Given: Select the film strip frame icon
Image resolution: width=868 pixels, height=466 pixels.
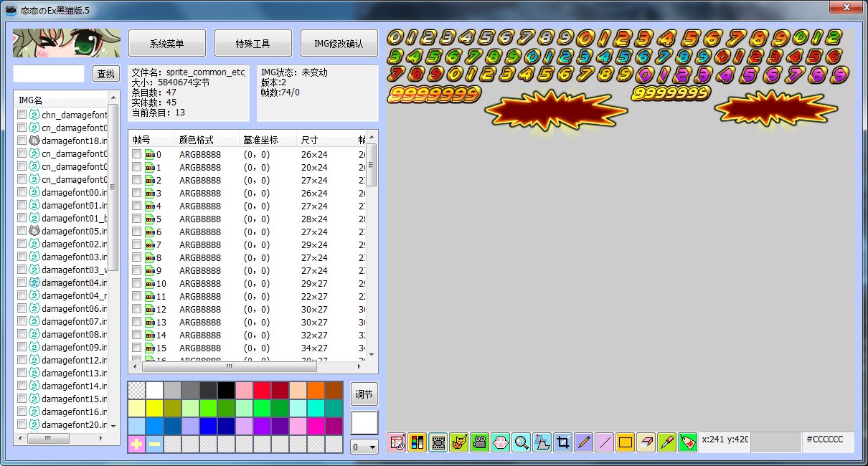Looking at the screenshot, I should pos(438,442).
